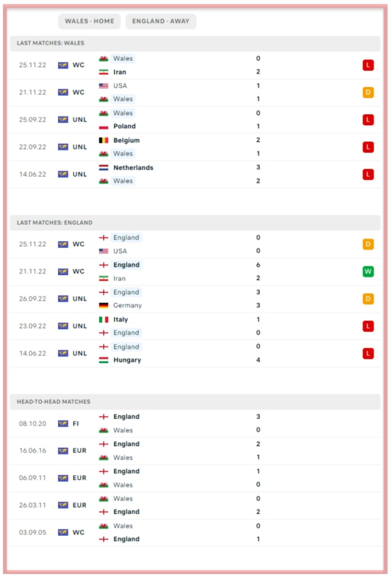Select the Wales - Home tab

pyautogui.click(x=89, y=21)
